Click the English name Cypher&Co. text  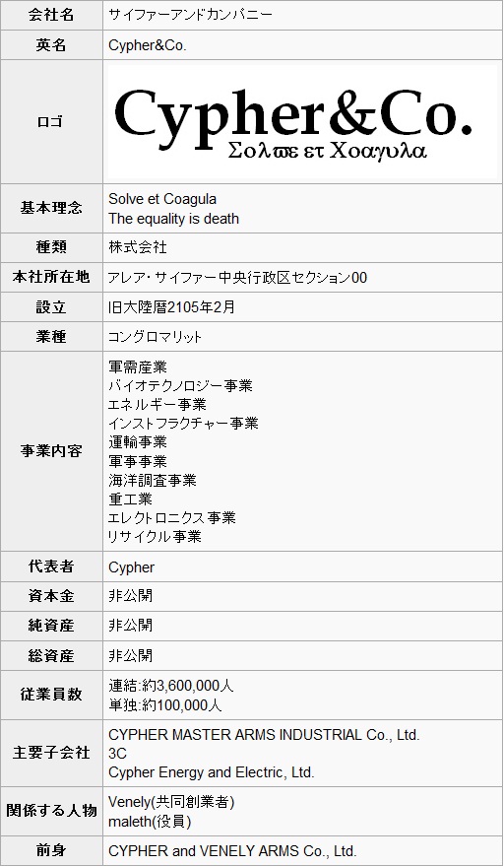148,46
